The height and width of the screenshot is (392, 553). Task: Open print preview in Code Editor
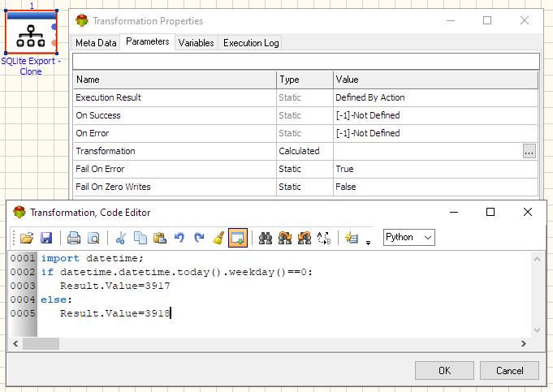(93, 238)
